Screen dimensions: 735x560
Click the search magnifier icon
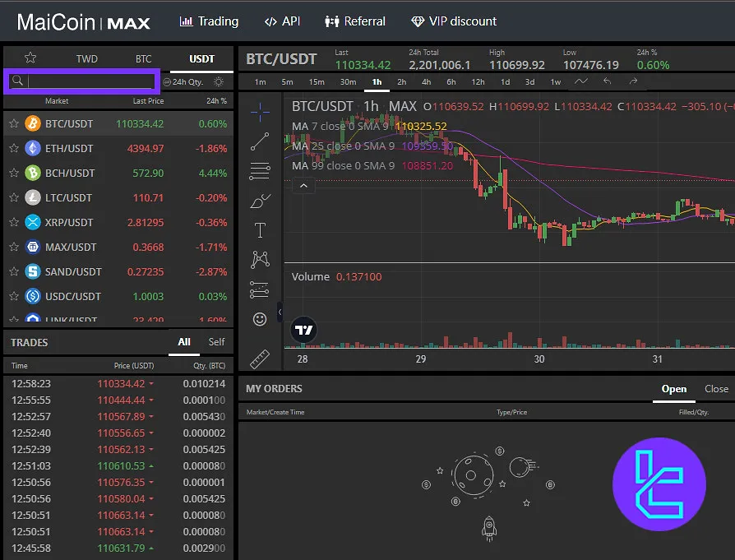[x=17, y=81]
